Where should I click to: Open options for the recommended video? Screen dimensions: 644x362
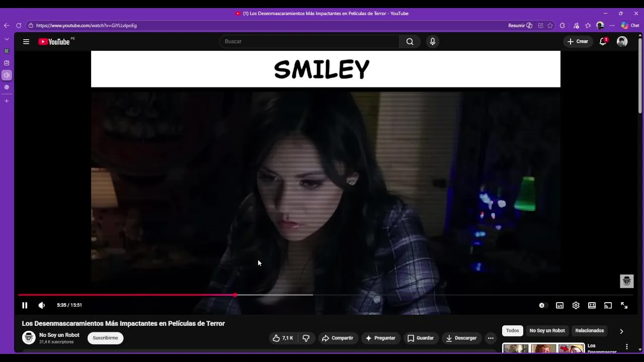627,346
